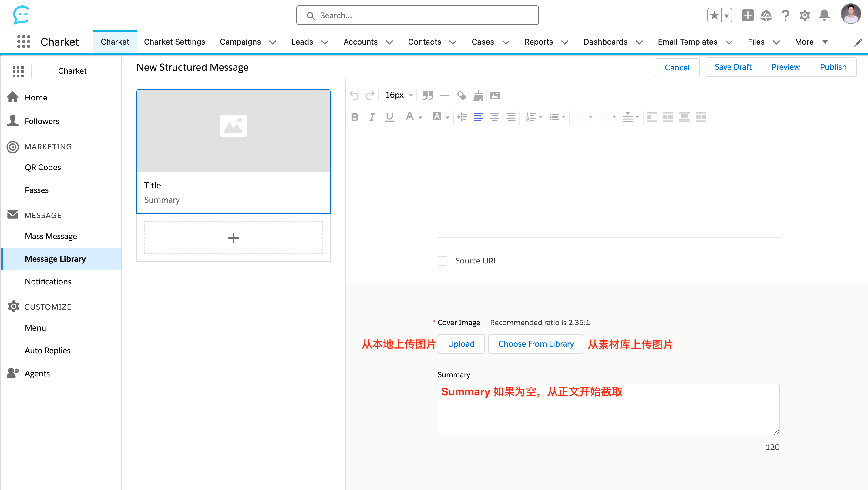Click the Upload cover image button

[x=461, y=344]
